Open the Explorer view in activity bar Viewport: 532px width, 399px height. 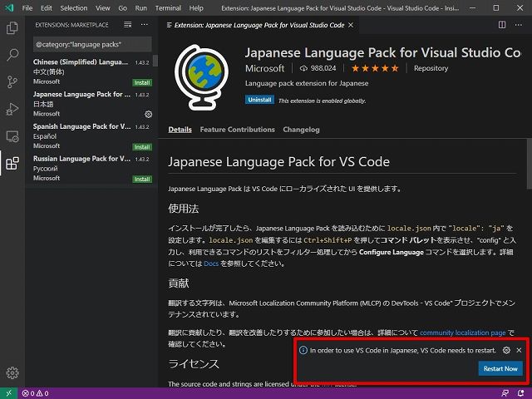point(12,27)
